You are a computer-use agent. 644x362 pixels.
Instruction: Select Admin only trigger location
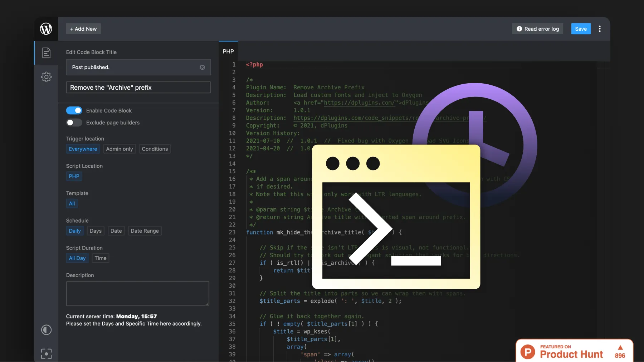click(x=119, y=149)
